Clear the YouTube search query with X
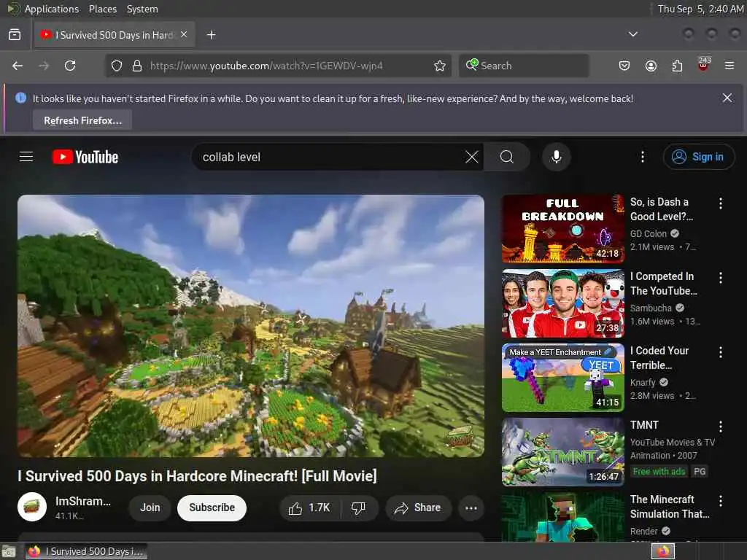 (472, 157)
